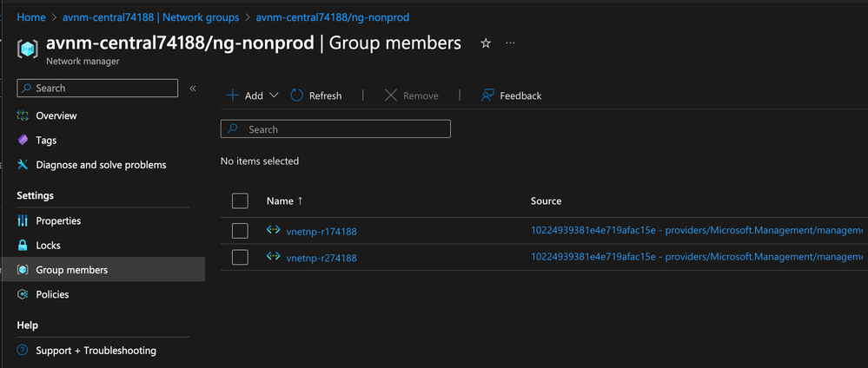Click the plus icon of Add

[233, 95]
